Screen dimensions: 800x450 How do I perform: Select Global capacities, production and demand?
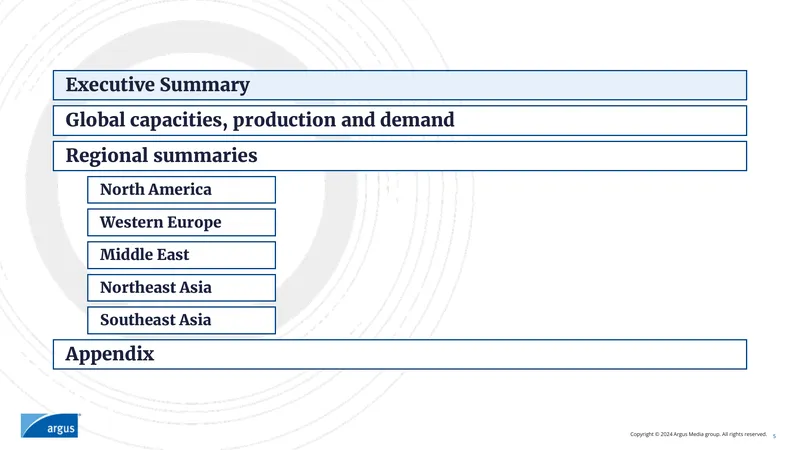[399, 120]
